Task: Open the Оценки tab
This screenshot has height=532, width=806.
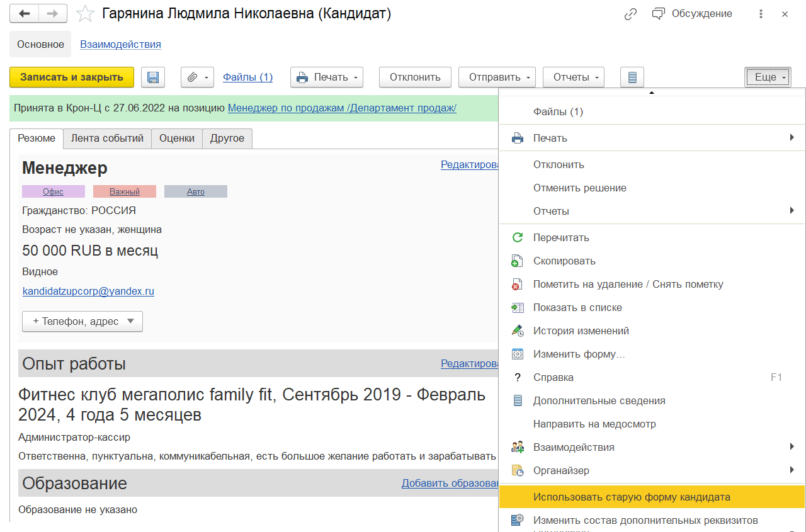Action: [177, 139]
